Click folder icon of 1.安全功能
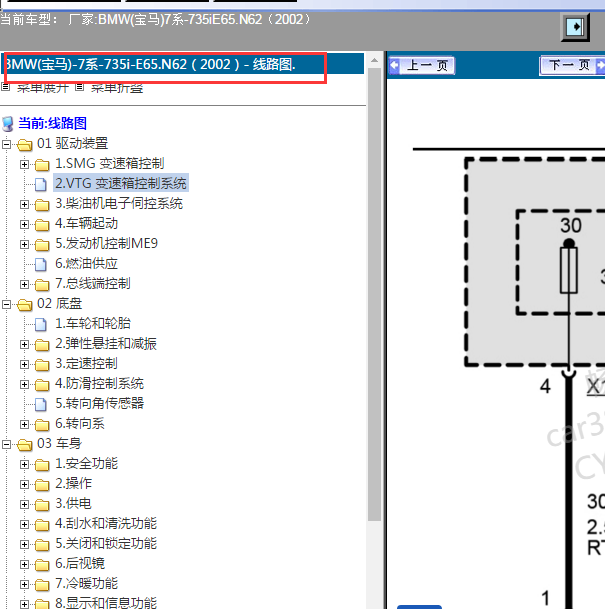Viewport: 605px width, 609px height. 42,465
